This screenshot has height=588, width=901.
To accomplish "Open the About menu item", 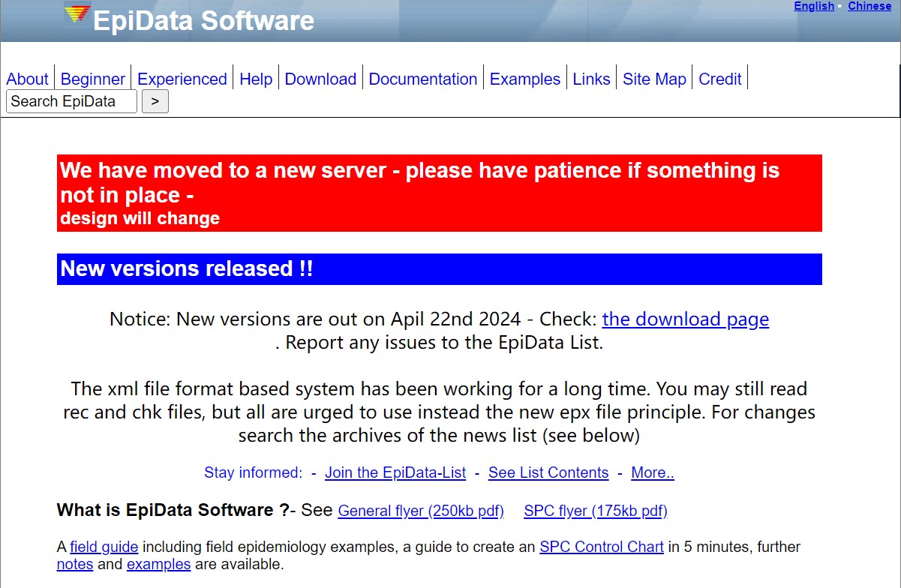I will click(x=27, y=79).
